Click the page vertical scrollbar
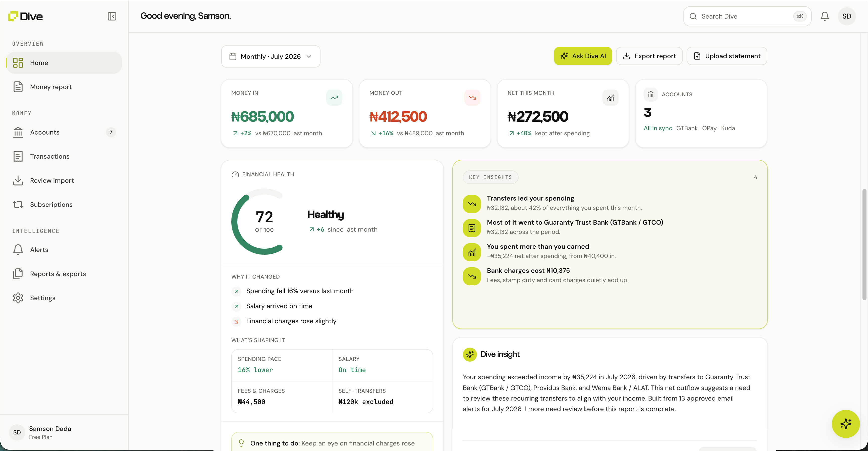 [x=864, y=244]
